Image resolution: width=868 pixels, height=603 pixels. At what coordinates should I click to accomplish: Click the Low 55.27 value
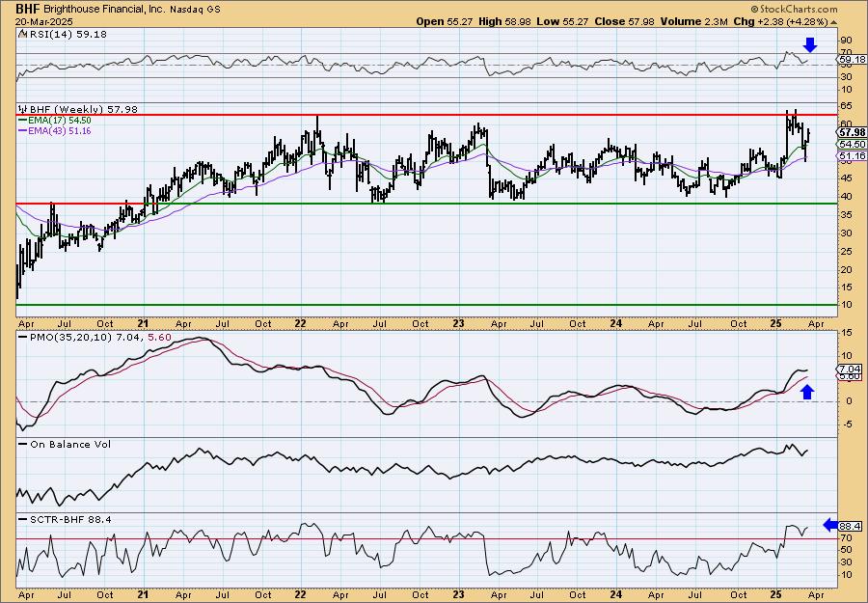pos(561,21)
